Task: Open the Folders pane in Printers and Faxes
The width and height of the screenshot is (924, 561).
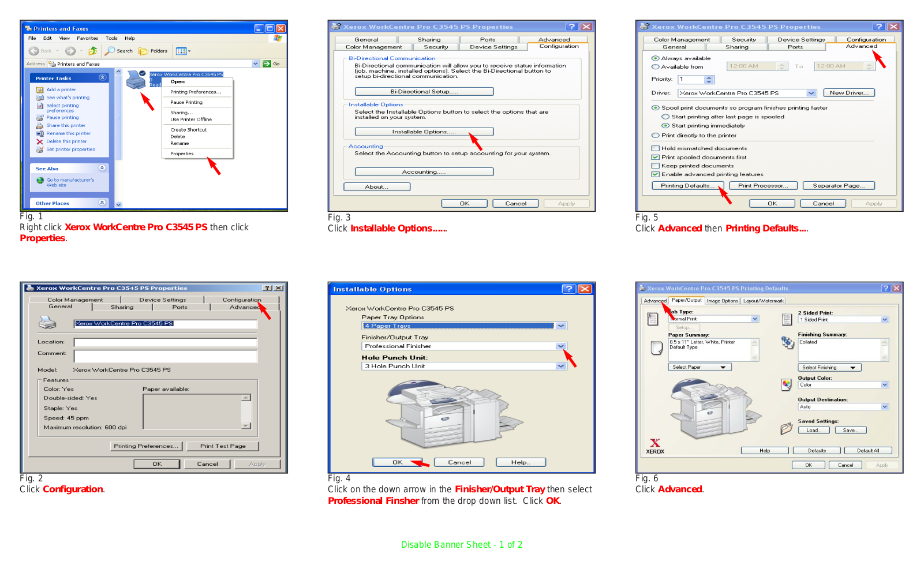Action: pos(153,51)
